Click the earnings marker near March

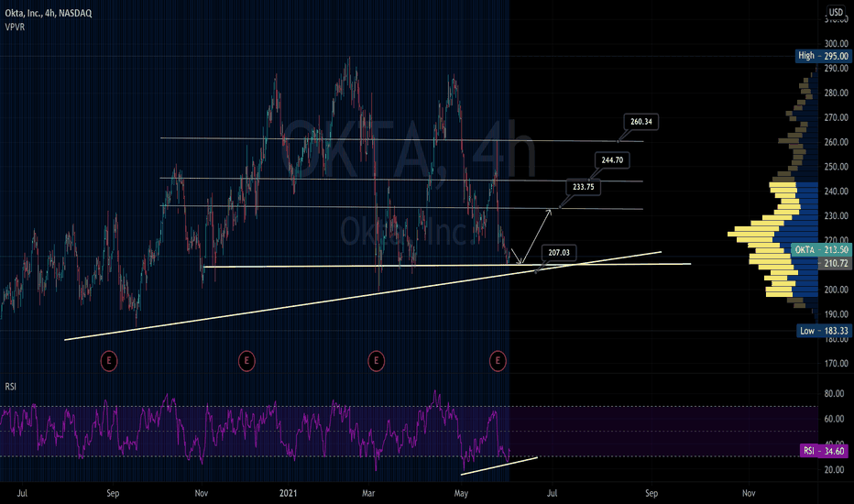point(376,361)
